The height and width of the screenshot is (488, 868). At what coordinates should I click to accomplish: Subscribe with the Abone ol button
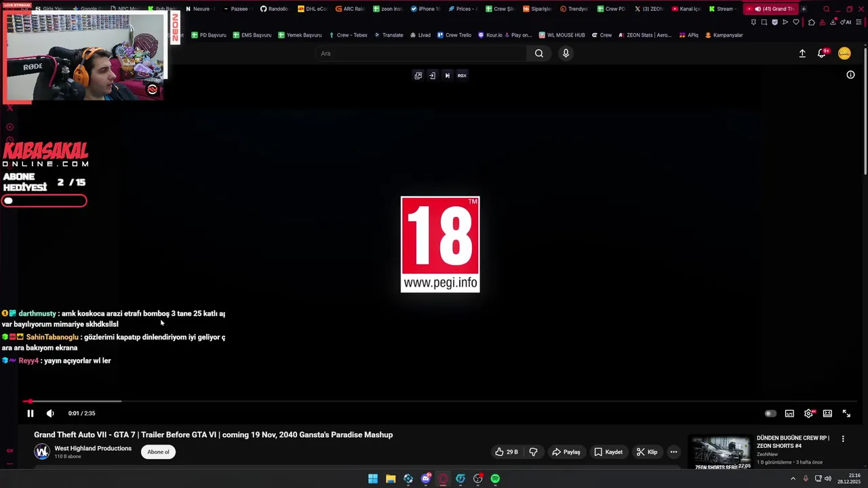[x=158, y=452]
